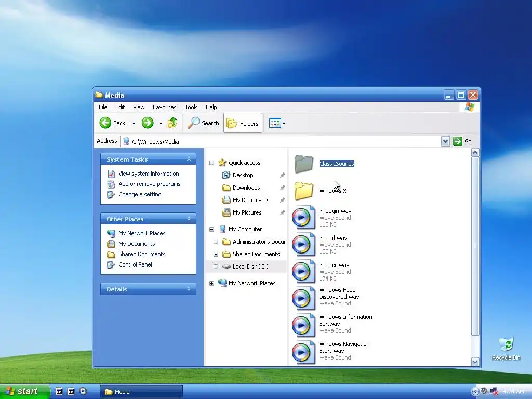The image size is (532, 399).
Task: Select Windows Navigation Start.wav icon
Action: click(303, 352)
